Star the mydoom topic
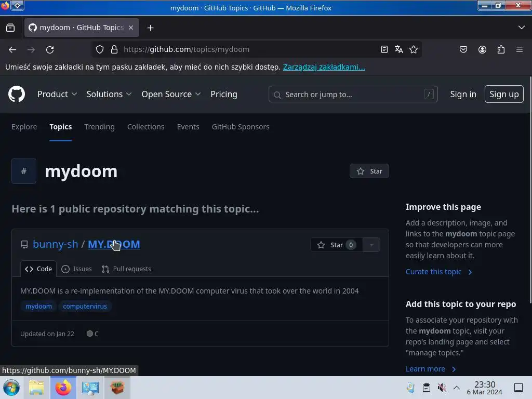This screenshot has height=399, width=532. [369, 171]
